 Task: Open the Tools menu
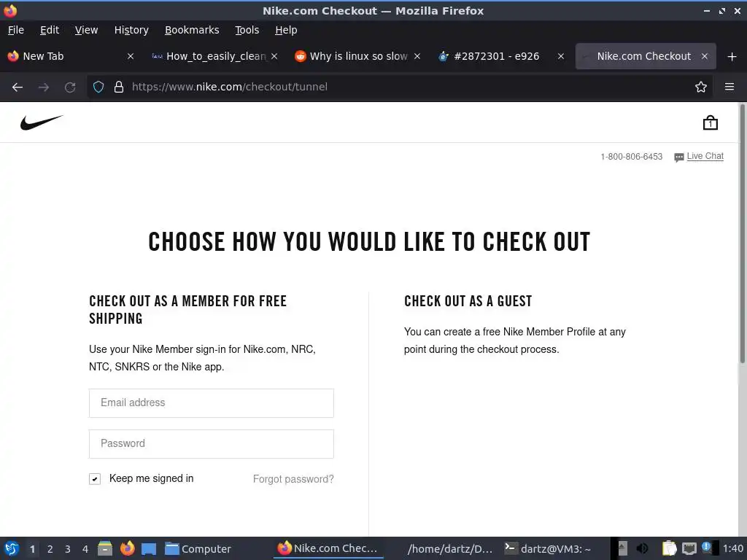tap(247, 30)
